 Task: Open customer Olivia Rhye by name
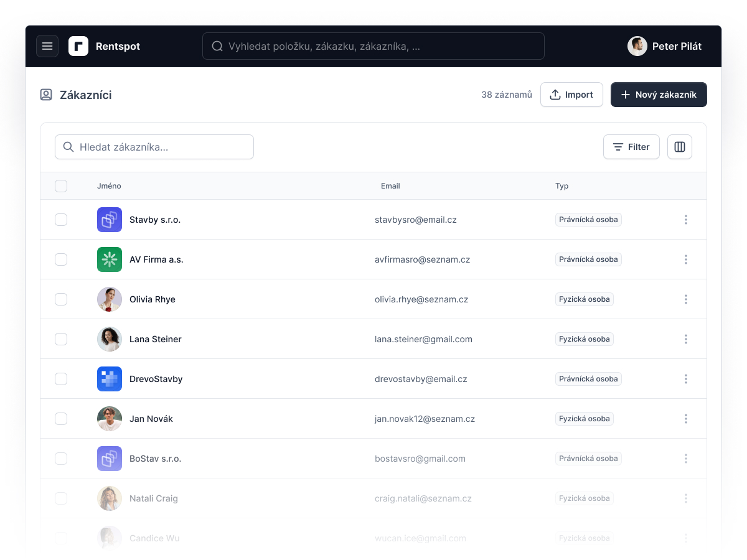153,299
